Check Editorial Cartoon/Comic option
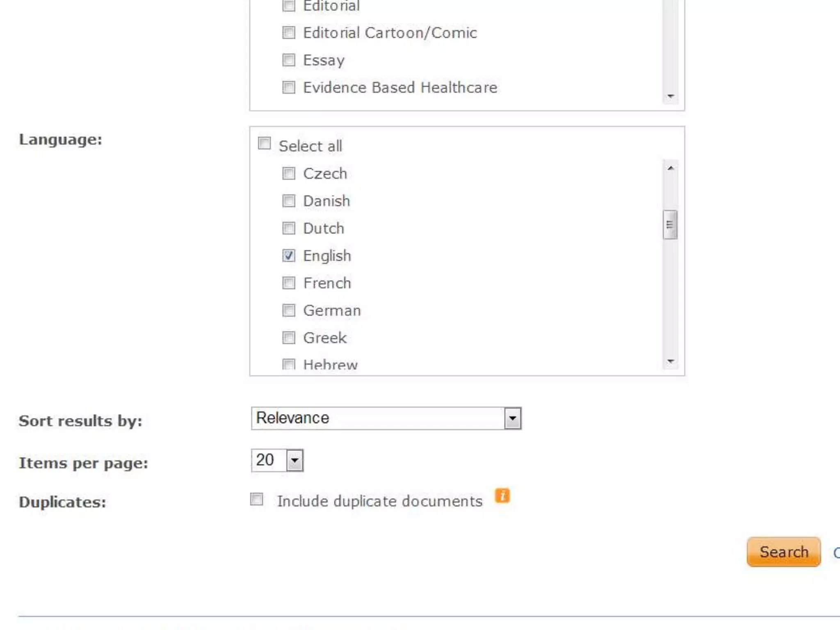 [x=289, y=32]
